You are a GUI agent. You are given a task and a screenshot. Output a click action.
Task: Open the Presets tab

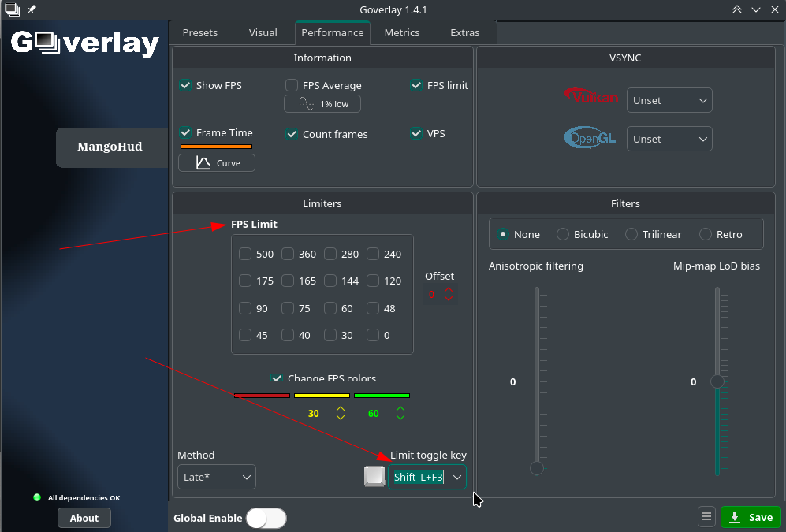click(x=200, y=32)
